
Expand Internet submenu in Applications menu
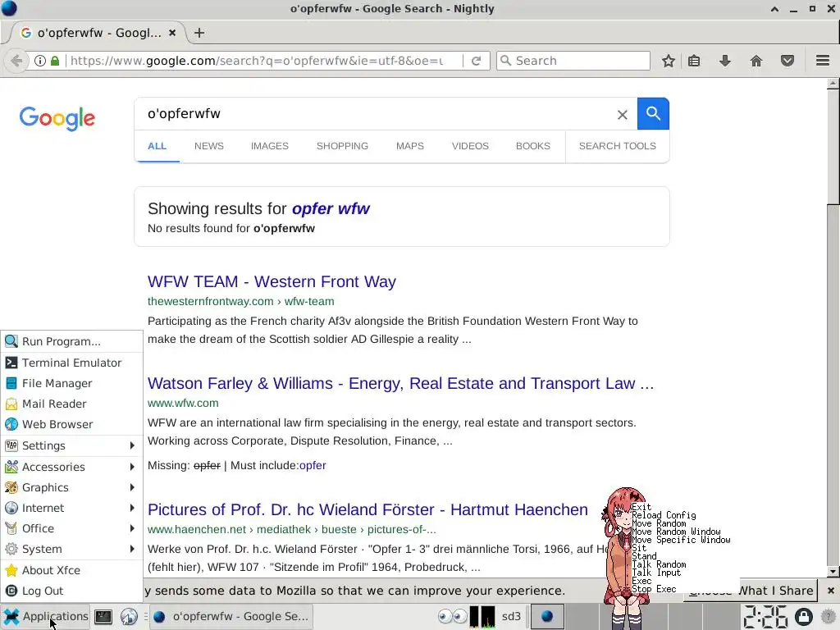tap(72, 507)
